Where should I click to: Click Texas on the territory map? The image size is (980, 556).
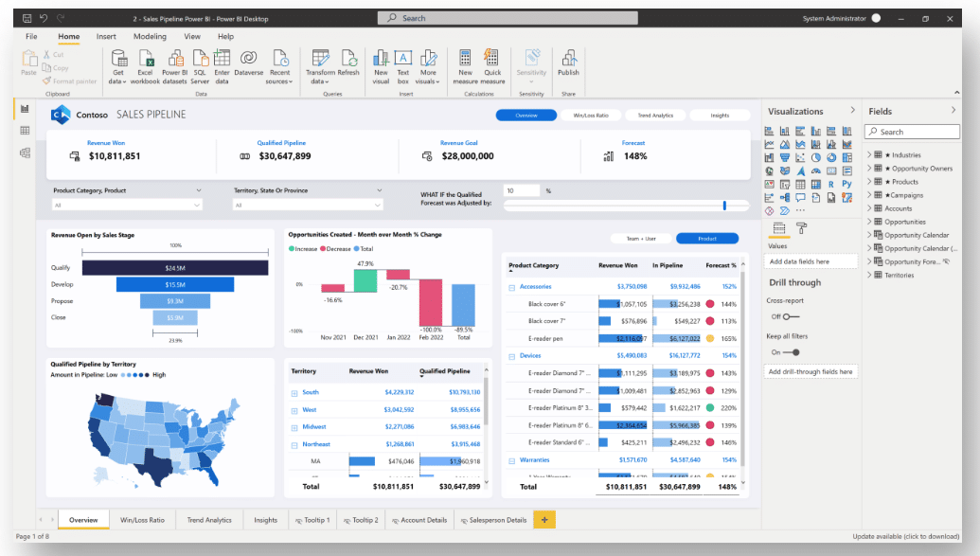point(156,466)
